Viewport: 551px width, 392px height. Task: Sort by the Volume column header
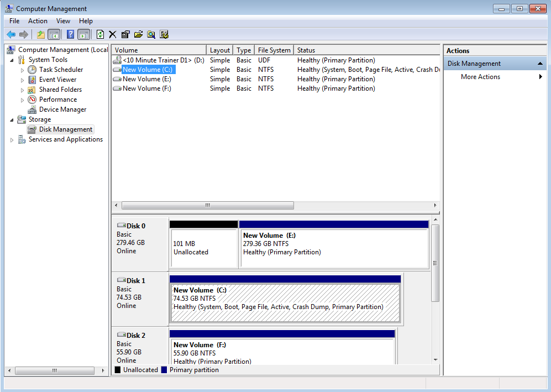point(159,50)
